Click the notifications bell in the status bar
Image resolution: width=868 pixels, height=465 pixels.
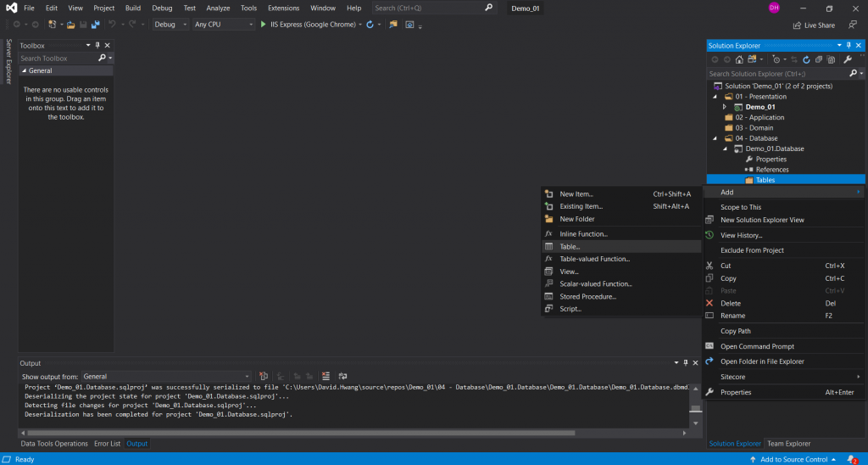(850, 459)
